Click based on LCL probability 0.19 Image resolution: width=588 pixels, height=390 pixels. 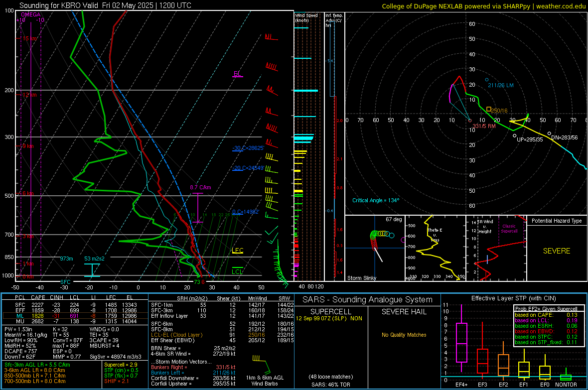(546, 320)
